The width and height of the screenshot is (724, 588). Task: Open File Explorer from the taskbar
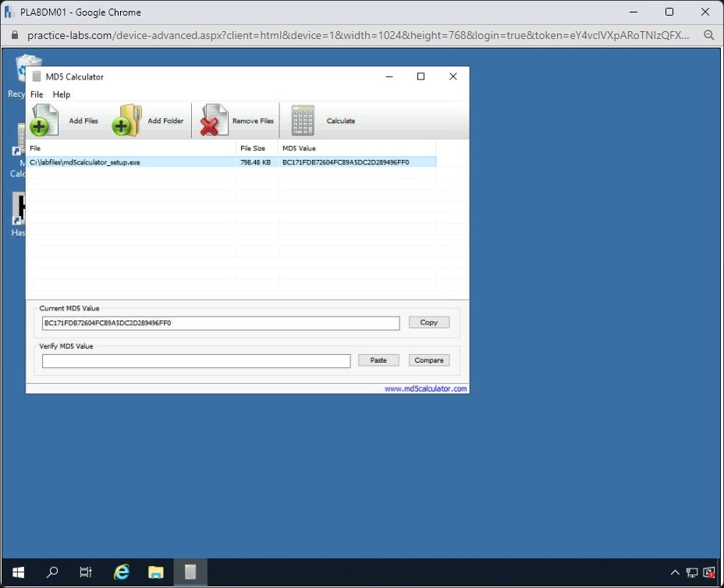coord(156,572)
